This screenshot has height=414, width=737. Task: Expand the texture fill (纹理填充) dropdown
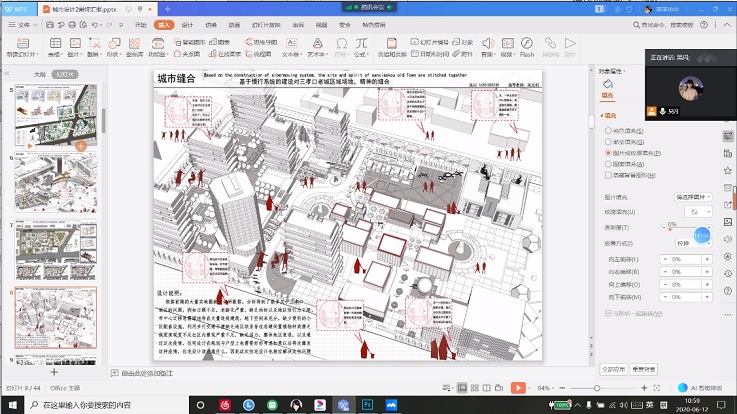click(697, 212)
